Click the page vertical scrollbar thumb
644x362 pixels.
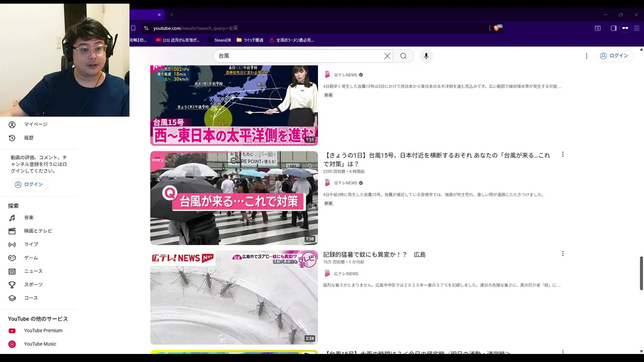(641, 273)
